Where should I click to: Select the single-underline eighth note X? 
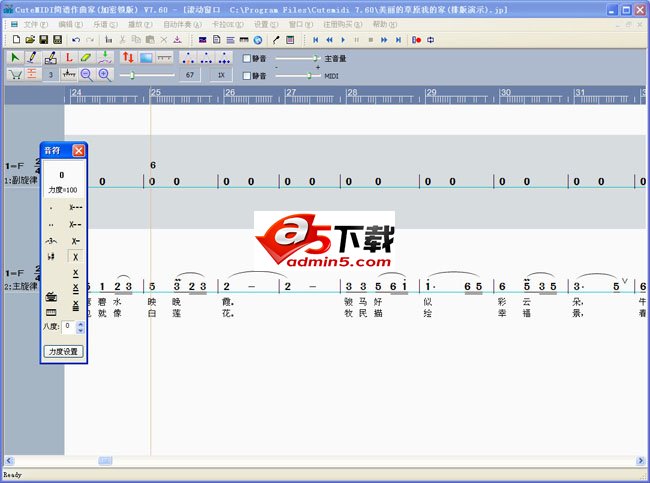coord(75,273)
